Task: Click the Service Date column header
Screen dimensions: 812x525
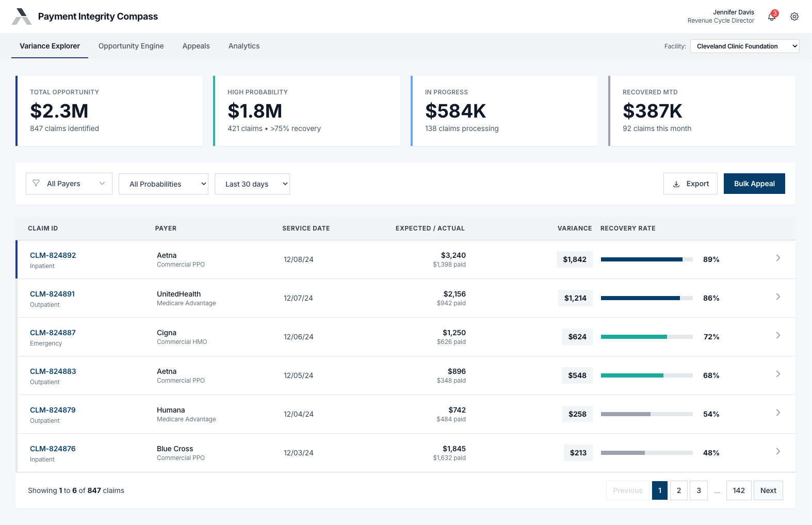Action: [306, 228]
